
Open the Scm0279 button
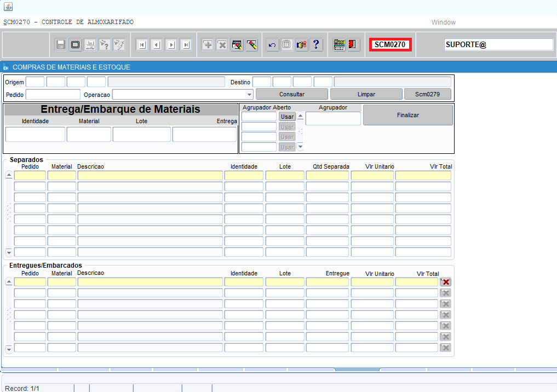click(427, 94)
